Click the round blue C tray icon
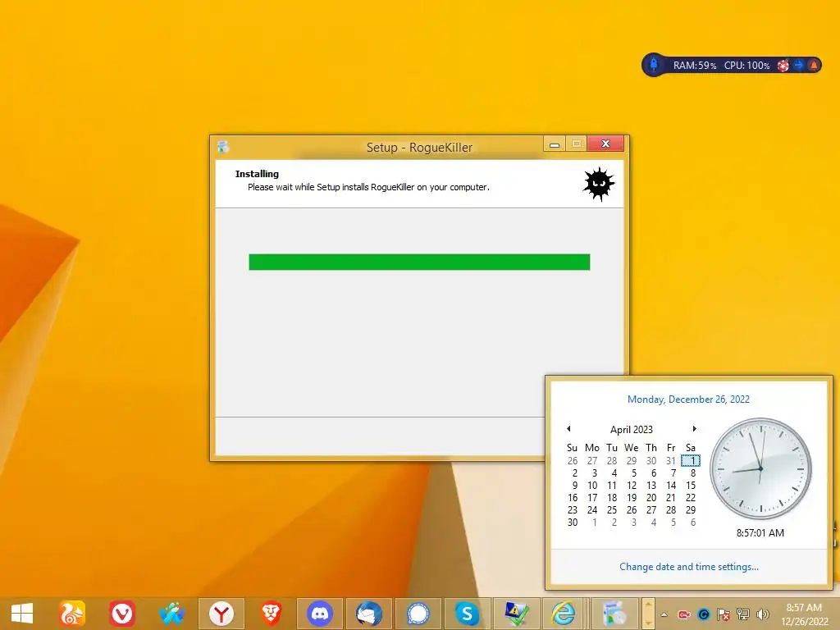The height and width of the screenshot is (630, 840). (x=704, y=614)
